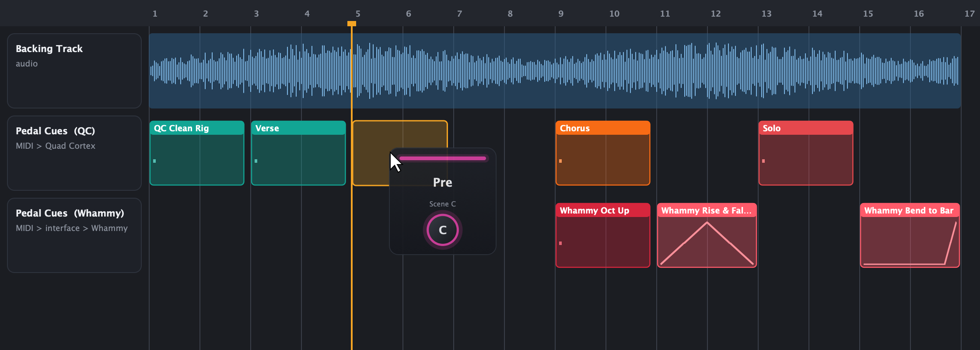Click the MIDI event dot in Whammy Oct Up clip
This screenshot has height=350, width=980.
pos(560,243)
